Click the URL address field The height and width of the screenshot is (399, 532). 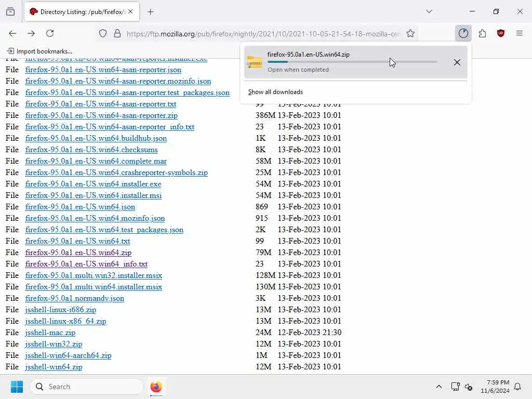(263, 34)
